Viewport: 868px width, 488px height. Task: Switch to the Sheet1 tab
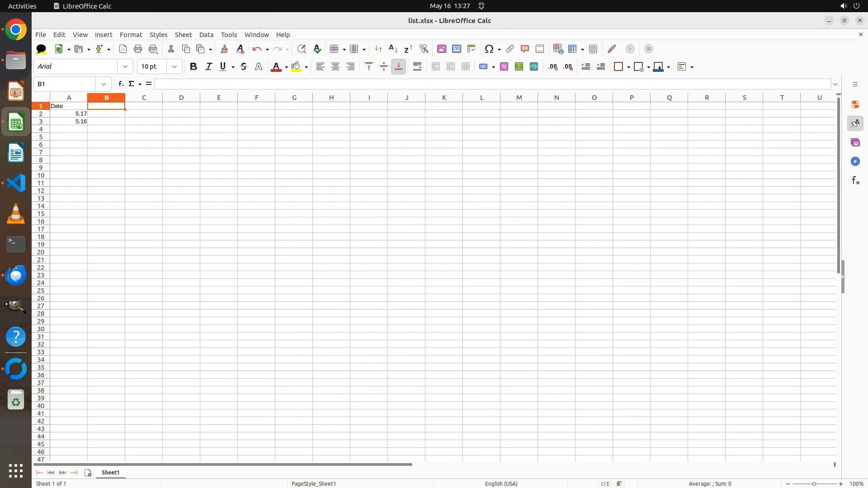(111, 473)
